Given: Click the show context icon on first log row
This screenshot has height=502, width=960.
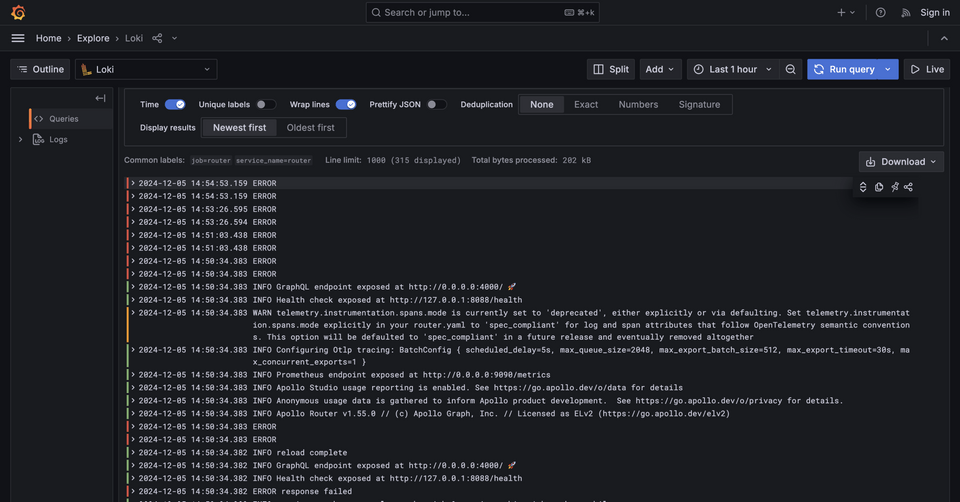Looking at the screenshot, I should click(863, 187).
